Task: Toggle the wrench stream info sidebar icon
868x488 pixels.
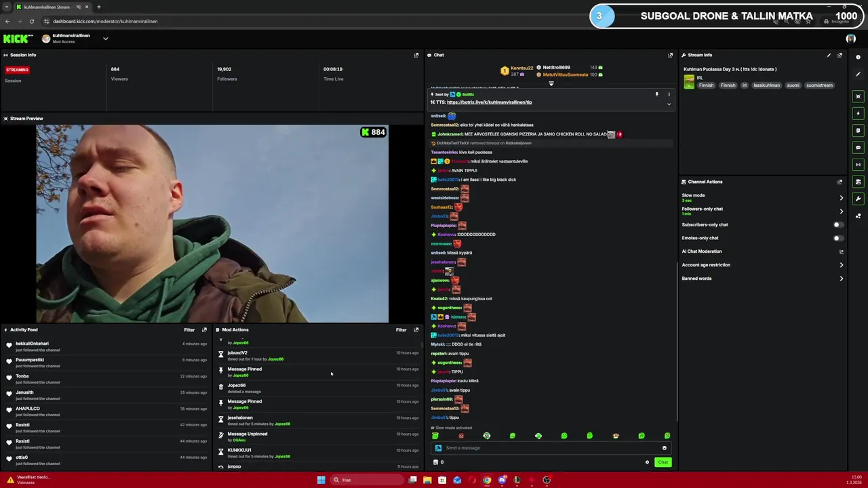Action: click(x=858, y=199)
